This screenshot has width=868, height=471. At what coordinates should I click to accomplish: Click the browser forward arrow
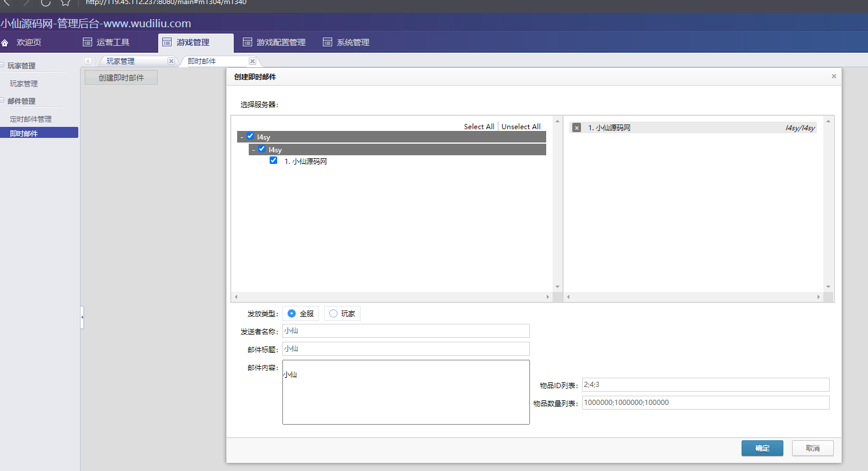(x=26, y=3)
